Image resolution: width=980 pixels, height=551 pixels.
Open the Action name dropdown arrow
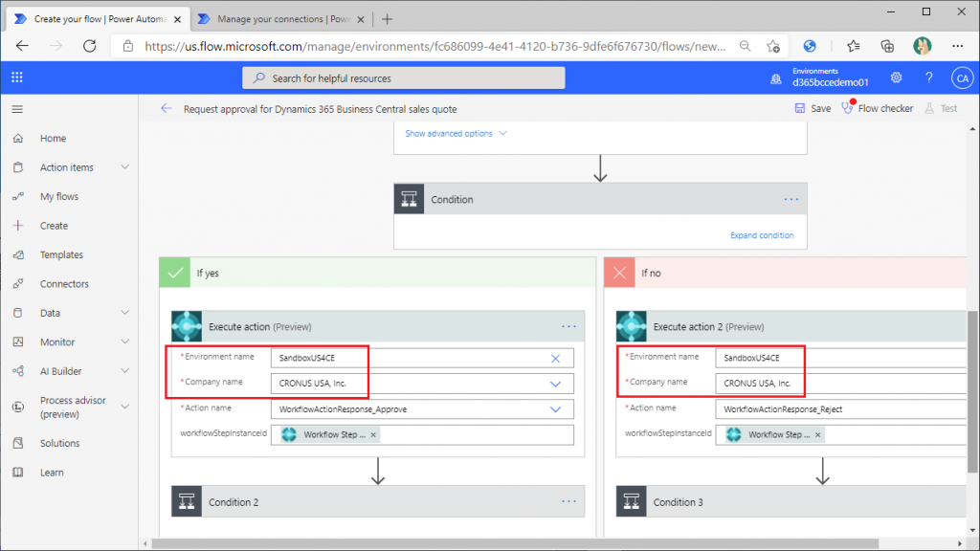click(556, 409)
